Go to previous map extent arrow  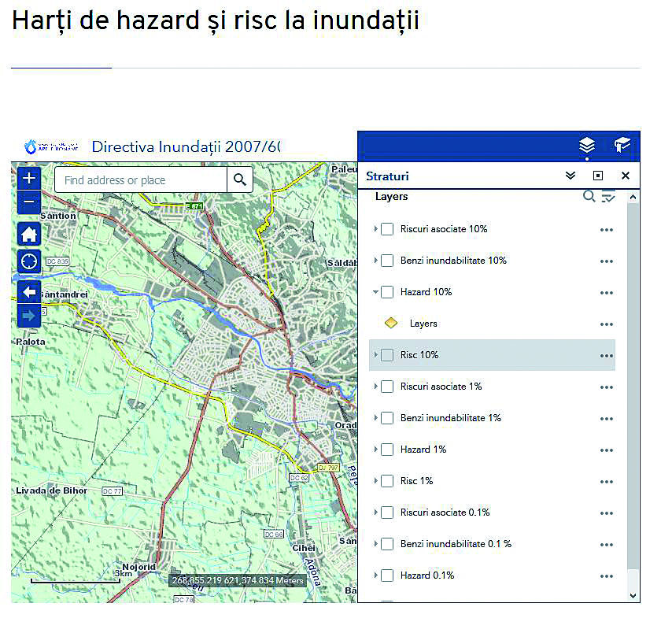tap(29, 292)
